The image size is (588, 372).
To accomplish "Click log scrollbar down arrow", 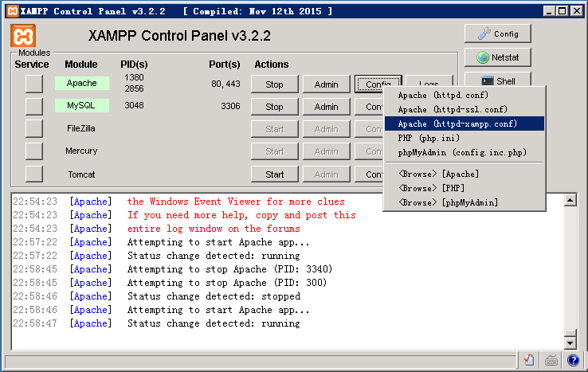I will coord(570,343).
